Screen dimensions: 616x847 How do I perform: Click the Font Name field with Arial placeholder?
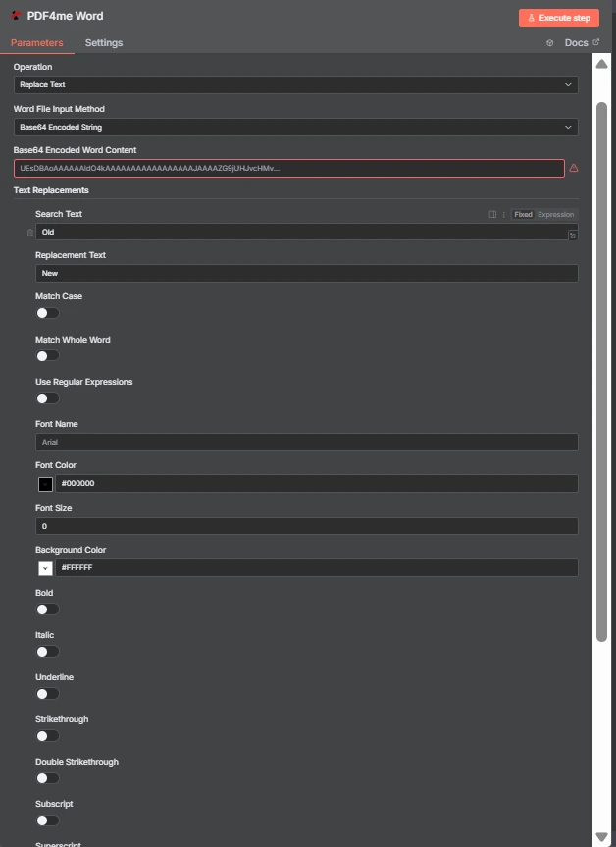pyautogui.click(x=307, y=442)
